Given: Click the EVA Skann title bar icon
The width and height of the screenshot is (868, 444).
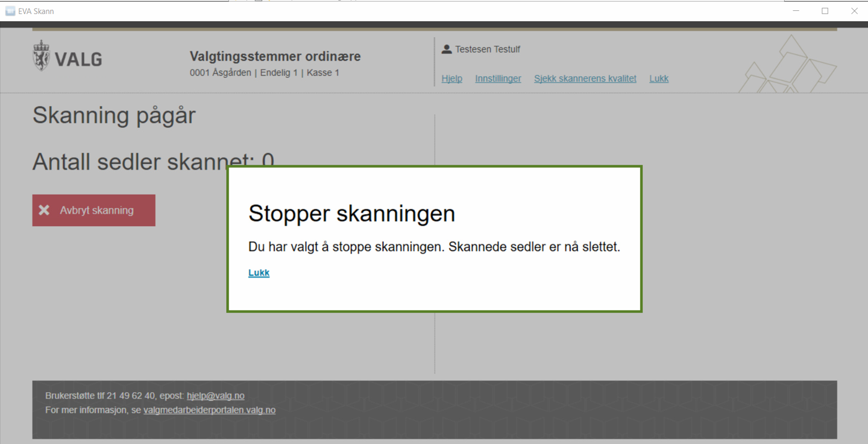Looking at the screenshot, I should (x=10, y=11).
